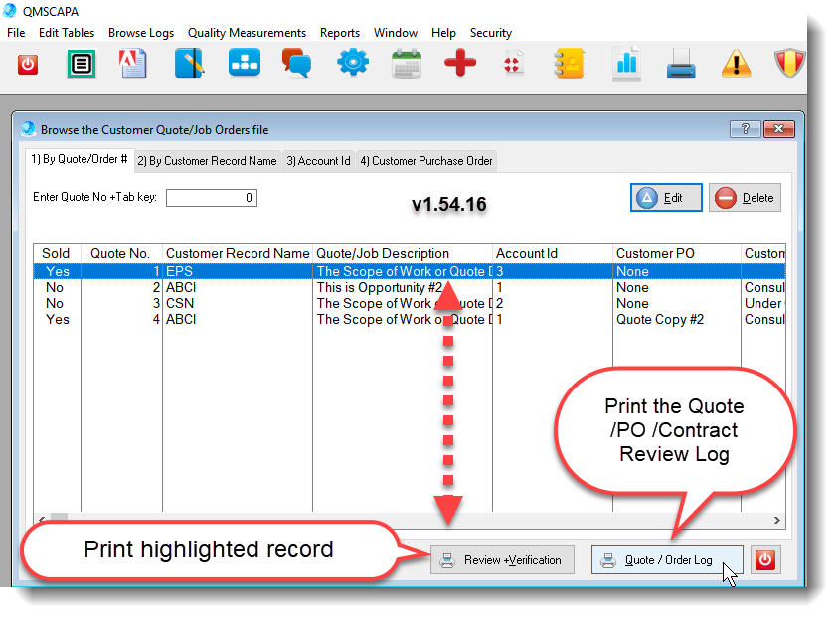
Task: Open the green browse list icon
Action: click(x=81, y=62)
